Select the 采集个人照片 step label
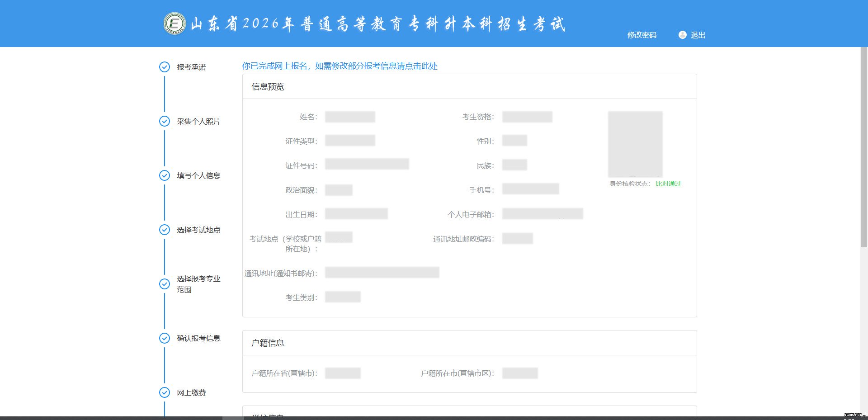 (x=198, y=121)
